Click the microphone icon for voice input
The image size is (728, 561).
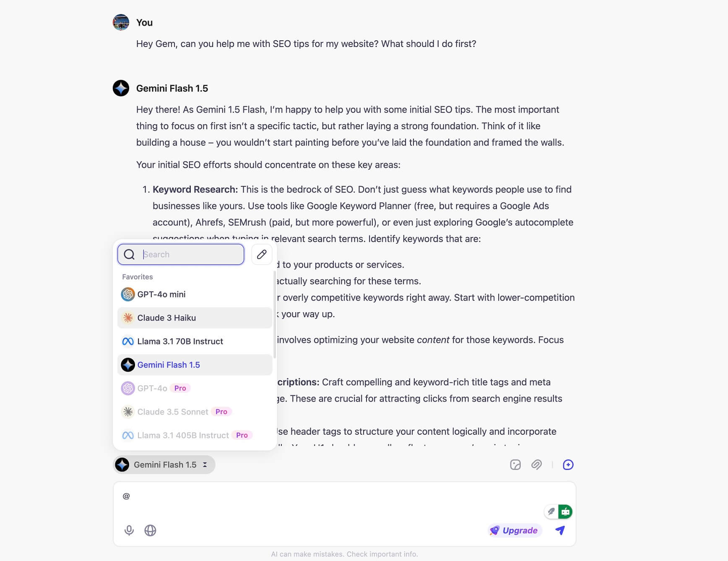[x=129, y=530]
